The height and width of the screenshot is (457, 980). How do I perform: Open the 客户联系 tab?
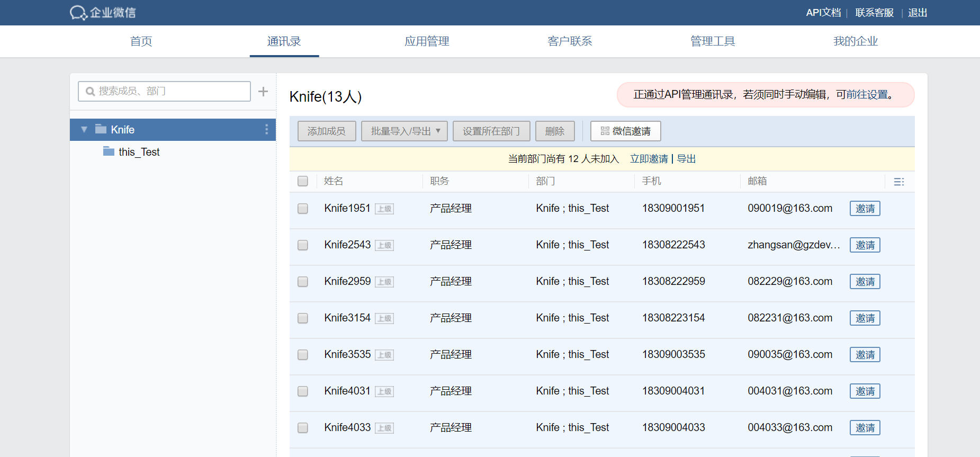tap(570, 41)
